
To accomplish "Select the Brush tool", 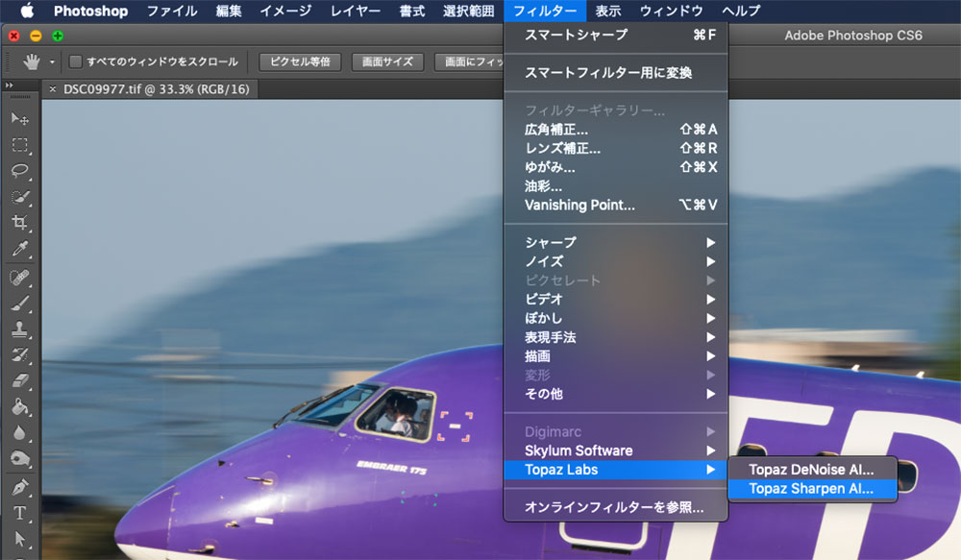I will [x=19, y=304].
